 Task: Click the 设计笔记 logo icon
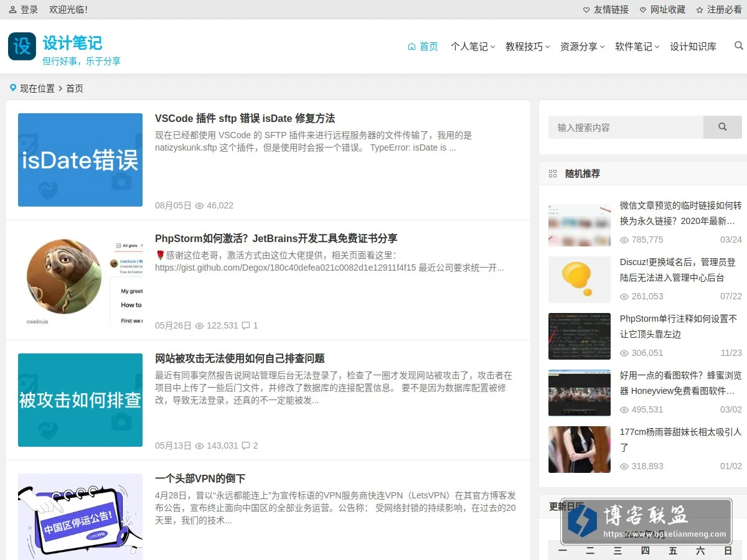(22, 47)
